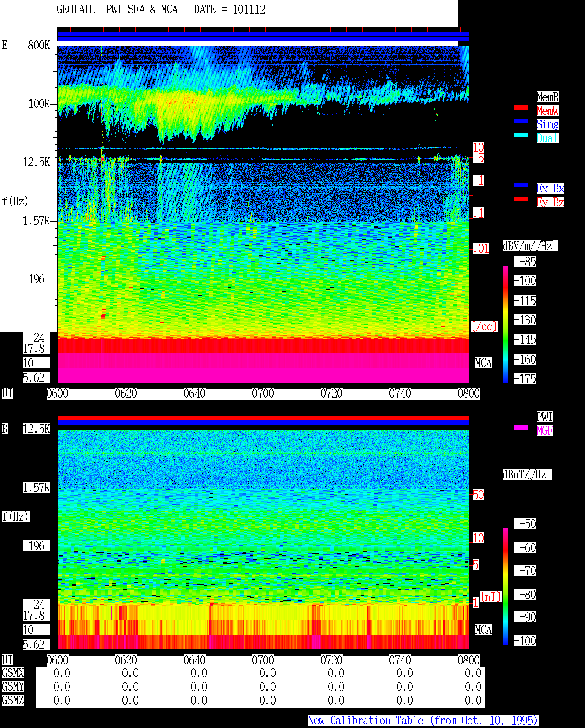The width and height of the screenshot is (585, 728).
Task: Click 0700 on the upper UT axis
Action: pos(263,393)
